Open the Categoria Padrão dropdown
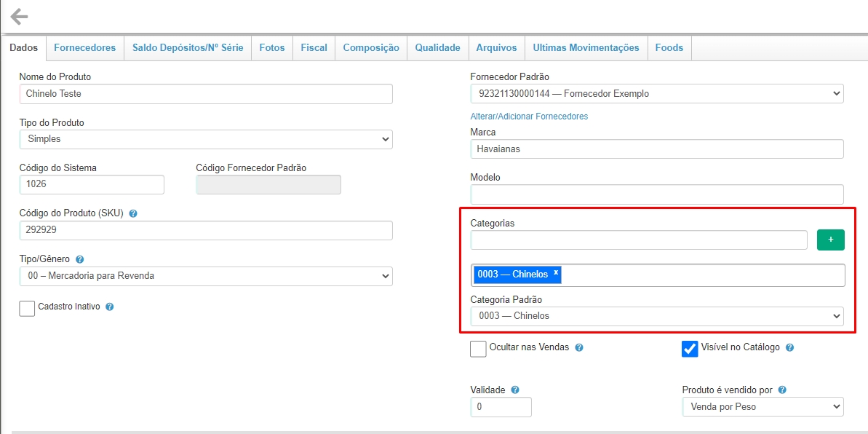The width and height of the screenshot is (868, 434). click(x=656, y=316)
